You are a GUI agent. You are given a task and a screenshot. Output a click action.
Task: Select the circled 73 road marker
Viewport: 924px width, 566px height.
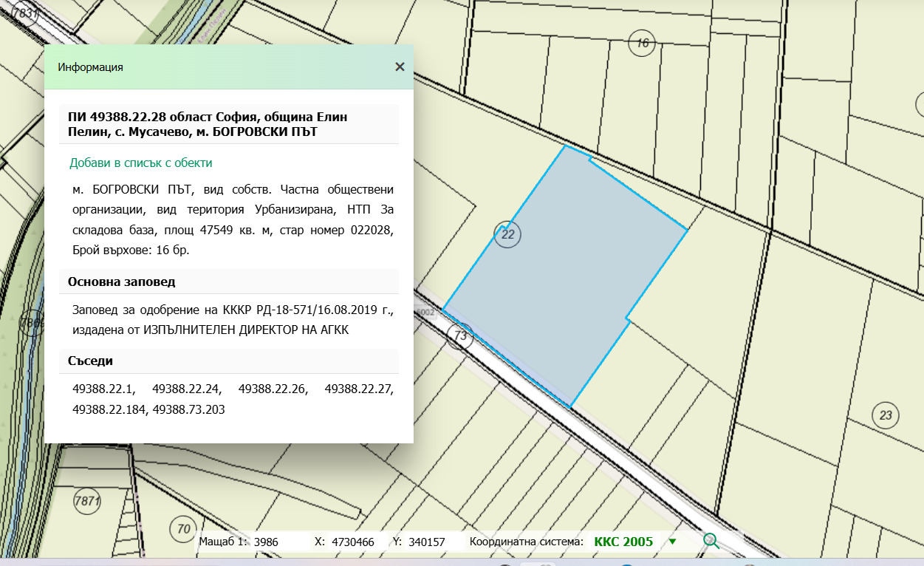pyautogui.click(x=460, y=335)
